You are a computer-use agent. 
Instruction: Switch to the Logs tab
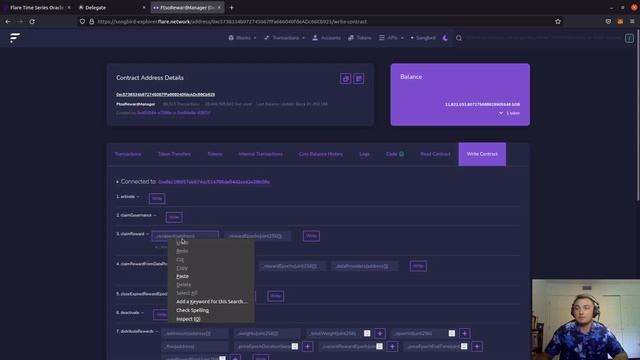click(364, 154)
